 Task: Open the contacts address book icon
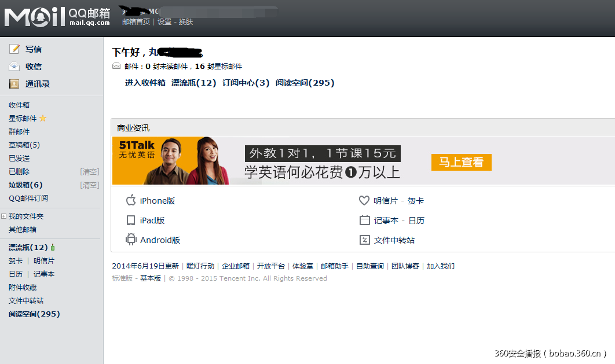click(14, 84)
